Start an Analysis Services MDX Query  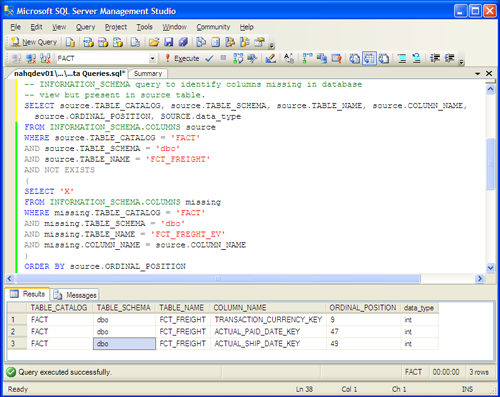[x=88, y=42]
